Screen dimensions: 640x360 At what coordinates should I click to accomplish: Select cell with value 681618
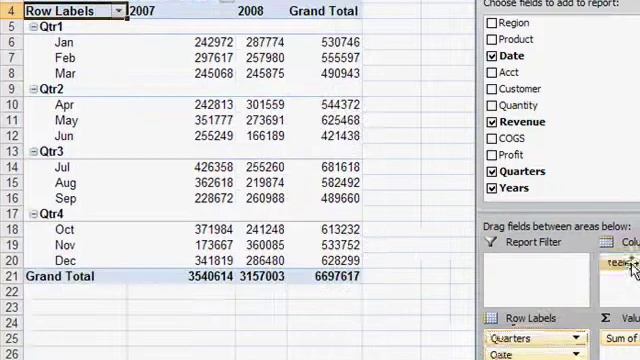340,167
